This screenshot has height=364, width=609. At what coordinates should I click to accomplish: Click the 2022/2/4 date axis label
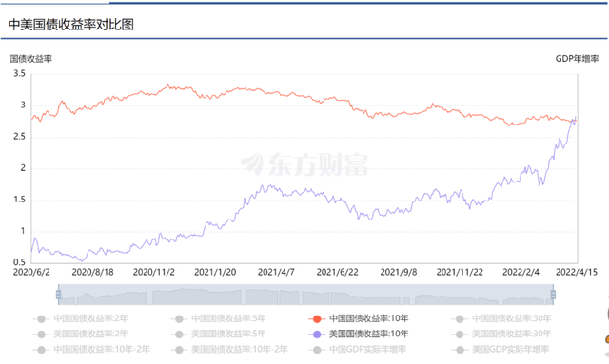521,272
